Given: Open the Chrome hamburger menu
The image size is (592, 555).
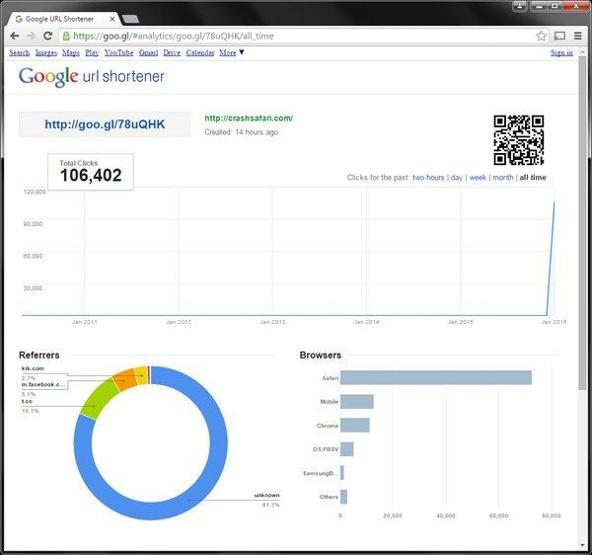Looking at the screenshot, I should click(x=578, y=36).
